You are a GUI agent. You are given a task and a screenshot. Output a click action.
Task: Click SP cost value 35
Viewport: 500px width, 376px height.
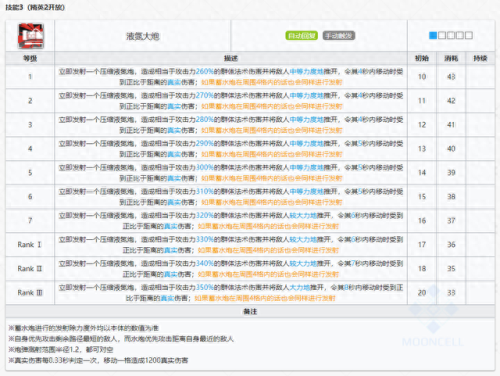click(451, 269)
